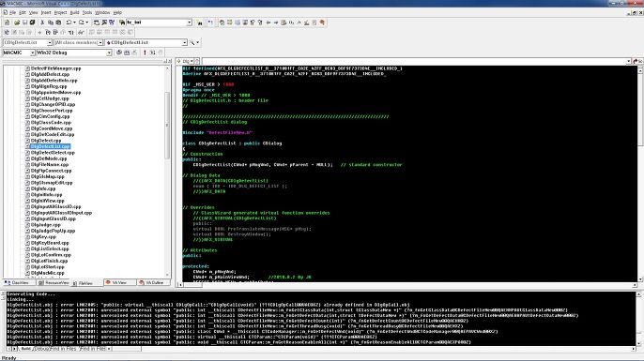
Task: Select the highlighted DlgDefectList.cpp file
Action: coord(50,146)
